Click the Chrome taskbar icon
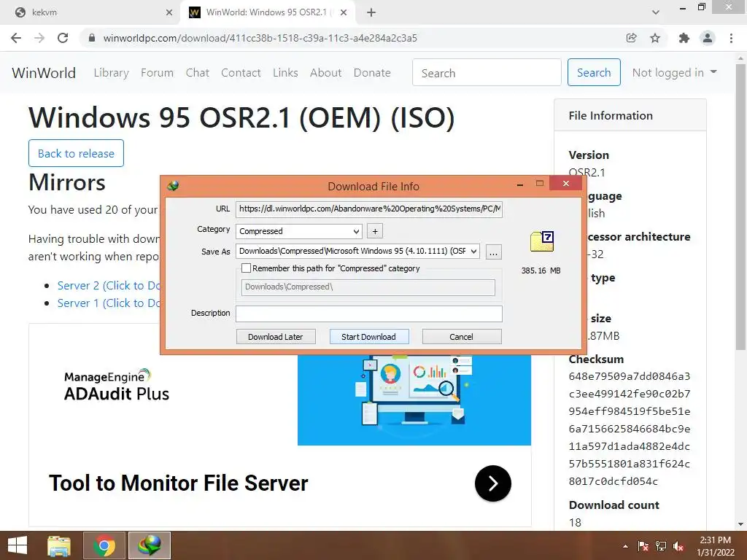The image size is (747, 560). pyautogui.click(x=104, y=545)
